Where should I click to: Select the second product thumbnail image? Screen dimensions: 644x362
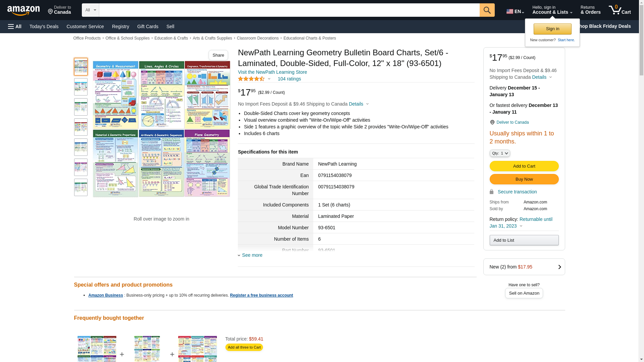click(81, 87)
